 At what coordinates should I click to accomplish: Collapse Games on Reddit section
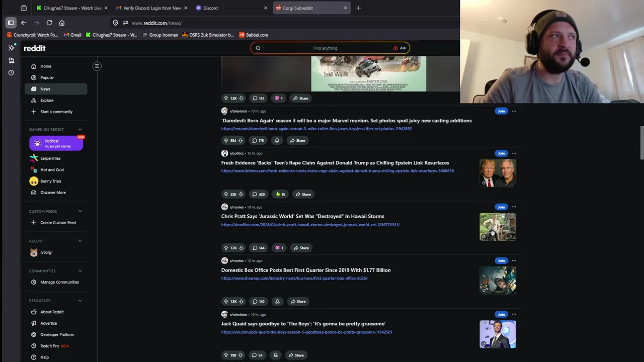[x=80, y=129]
